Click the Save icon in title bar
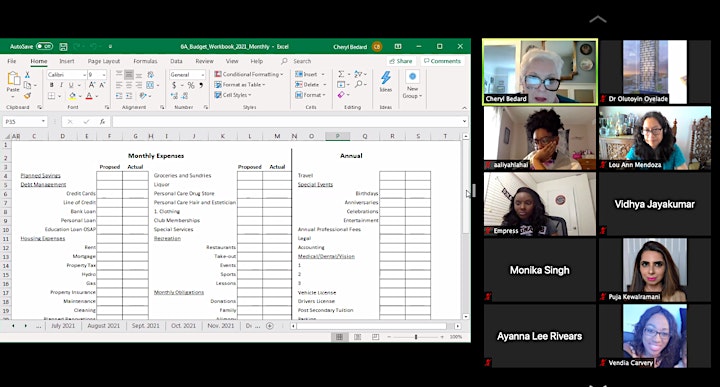Screen dimensions: 720x387 click(63, 46)
